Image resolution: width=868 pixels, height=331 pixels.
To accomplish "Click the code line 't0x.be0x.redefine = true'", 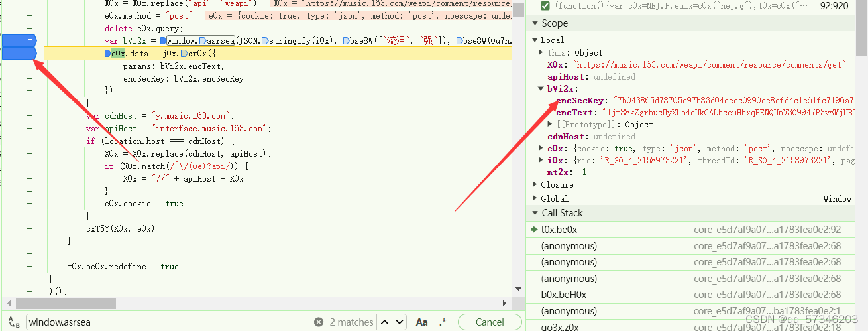I will [x=123, y=266].
